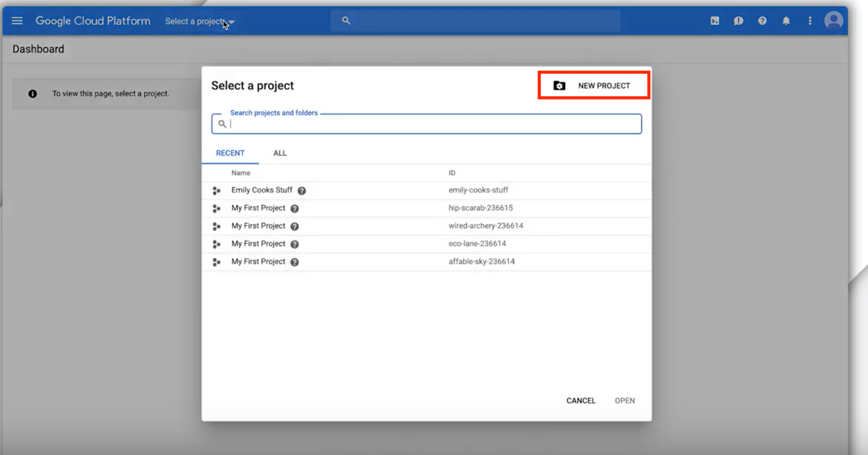Click the Dashboard page title

pos(38,49)
